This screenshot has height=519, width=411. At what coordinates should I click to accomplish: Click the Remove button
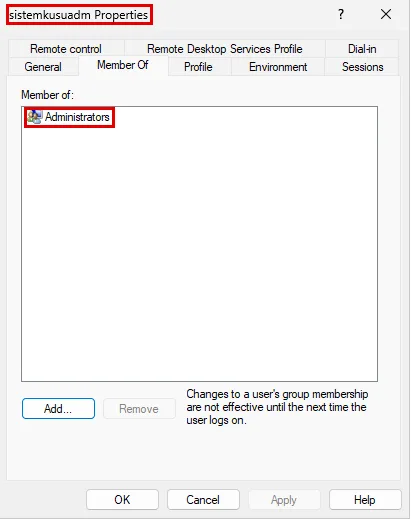click(x=139, y=409)
